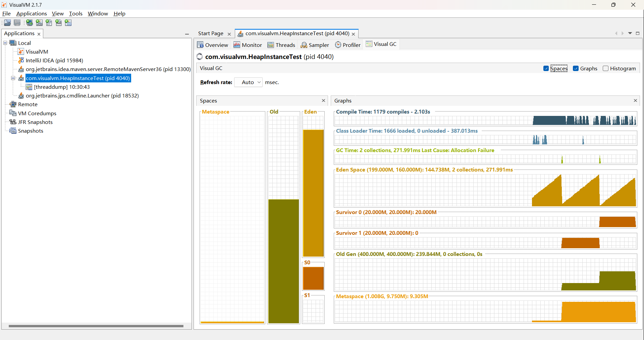644x340 pixels.
Task: Click the Profiler stopwatch icon
Action: (338, 45)
